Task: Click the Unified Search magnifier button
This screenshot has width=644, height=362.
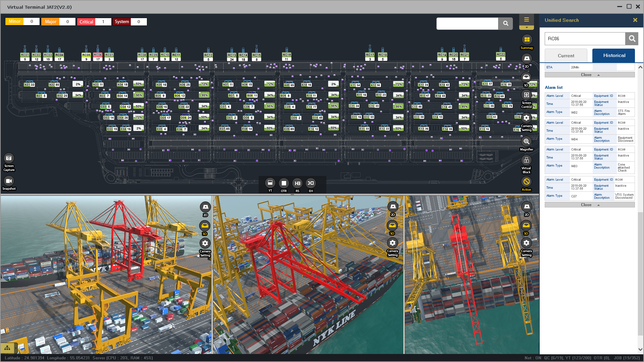Action: (x=632, y=39)
